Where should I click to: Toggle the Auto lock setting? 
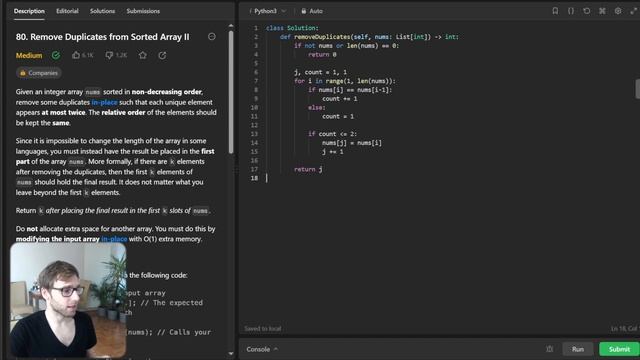pyautogui.click(x=312, y=11)
